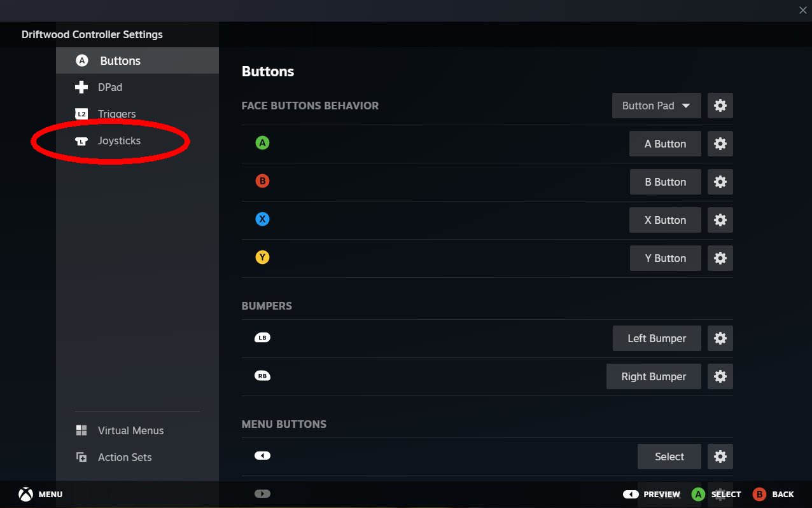Click gear icon next to Select binding
812x508 pixels.
click(720, 457)
